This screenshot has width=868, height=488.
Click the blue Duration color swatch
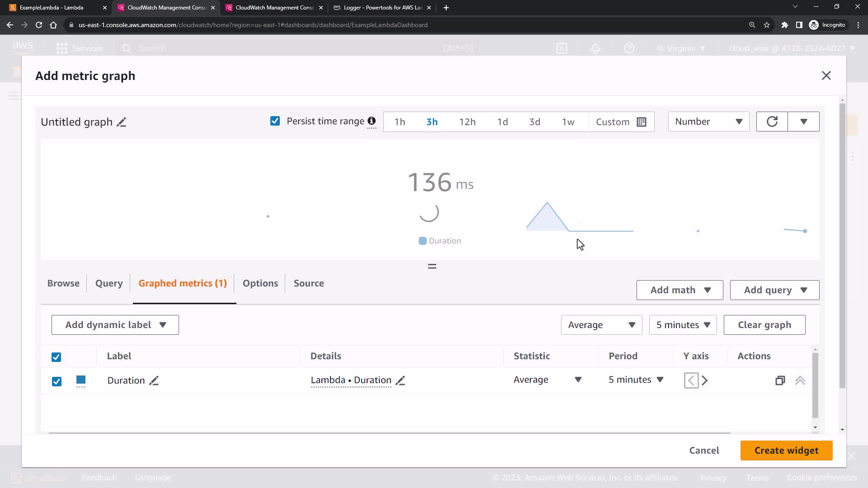coord(81,380)
